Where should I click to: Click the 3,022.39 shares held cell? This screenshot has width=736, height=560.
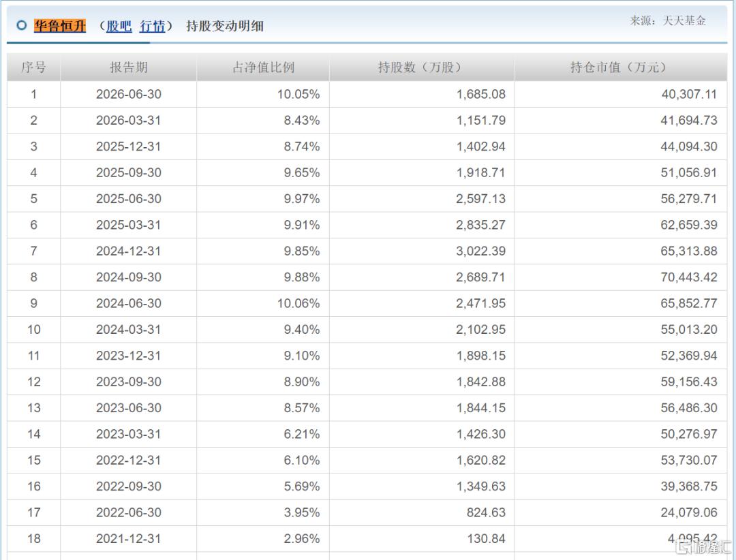(x=422, y=251)
